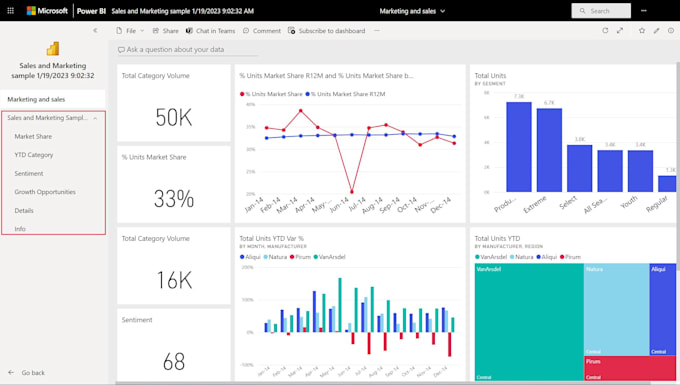Click the blue % Units Market Share R12M legend
The height and width of the screenshot is (385, 680).
point(345,94)
